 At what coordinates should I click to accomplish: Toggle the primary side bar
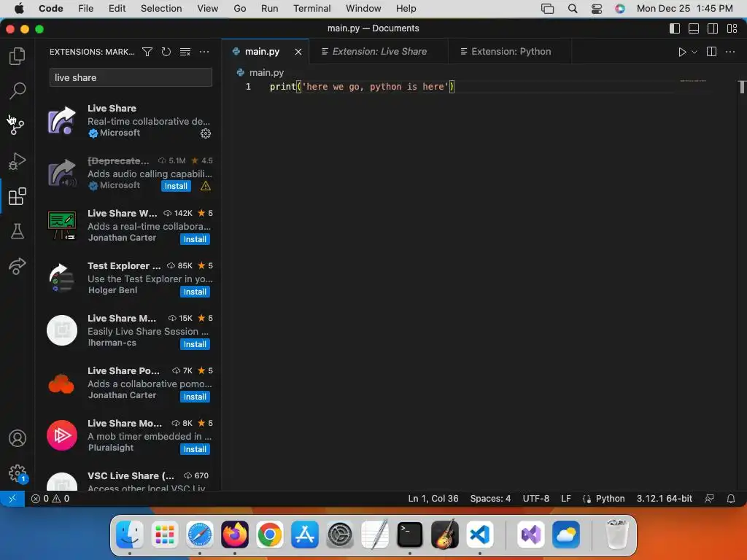675,28
